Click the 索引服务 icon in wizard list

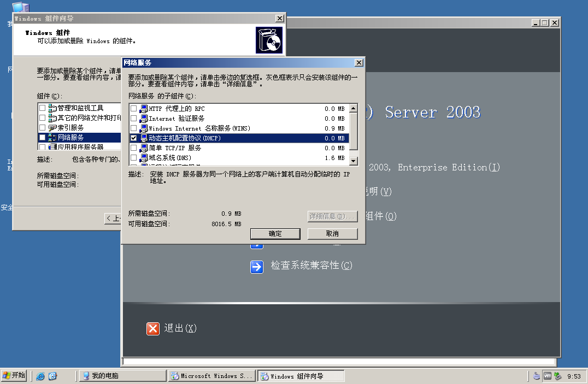point(52,128)
